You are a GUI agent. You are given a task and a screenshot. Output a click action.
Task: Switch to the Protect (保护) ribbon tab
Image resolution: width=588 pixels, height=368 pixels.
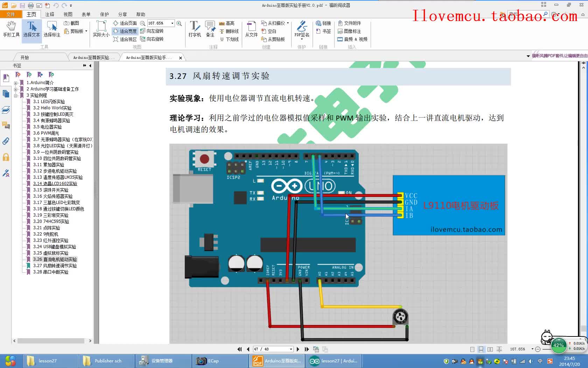tap(104, 14)
